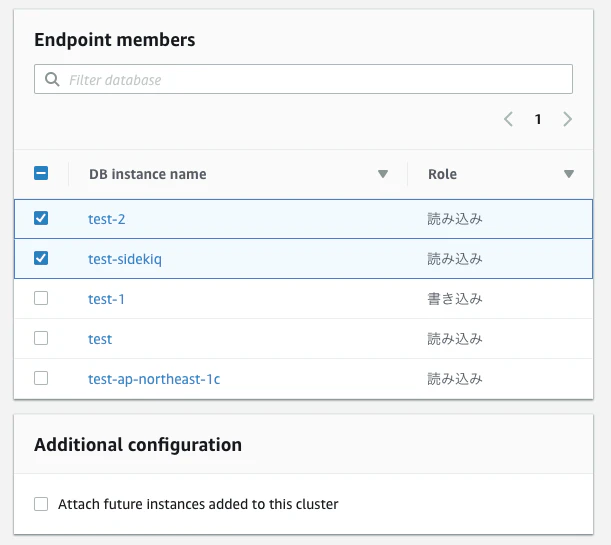The image size is (611, 545).
Task: Check the test-ap-northeast-1c checkbox
Action: 41,378
